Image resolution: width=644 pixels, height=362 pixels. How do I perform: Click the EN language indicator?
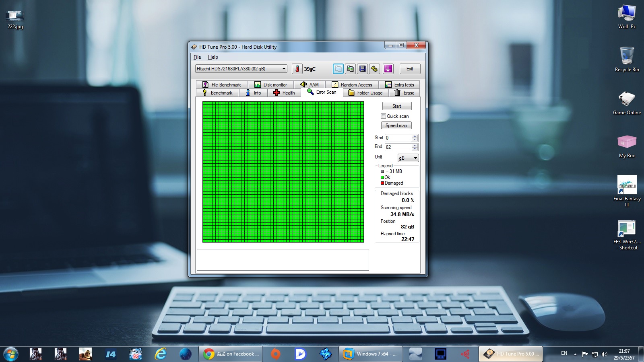coord(564,353)
